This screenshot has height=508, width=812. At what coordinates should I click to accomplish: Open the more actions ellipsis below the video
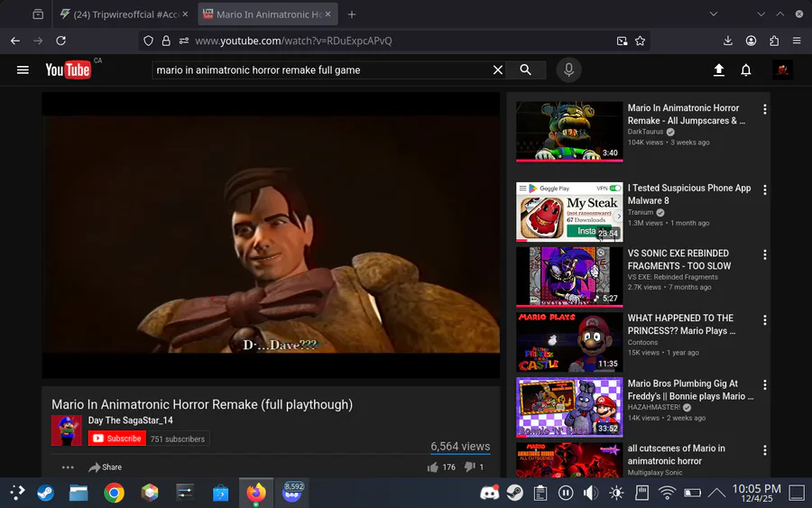[x=68, y=467]
